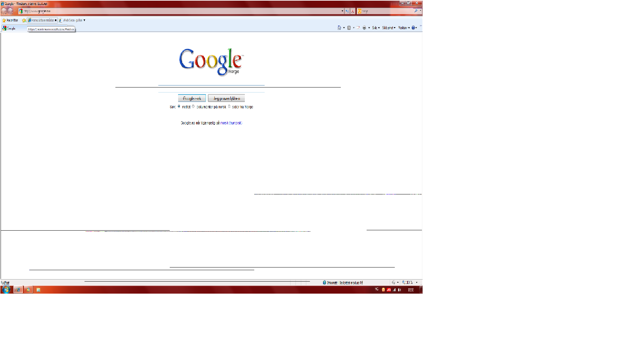The image size is (644, 362).
Task: Select the nettet radio button
Action: [x=179, y=106]
